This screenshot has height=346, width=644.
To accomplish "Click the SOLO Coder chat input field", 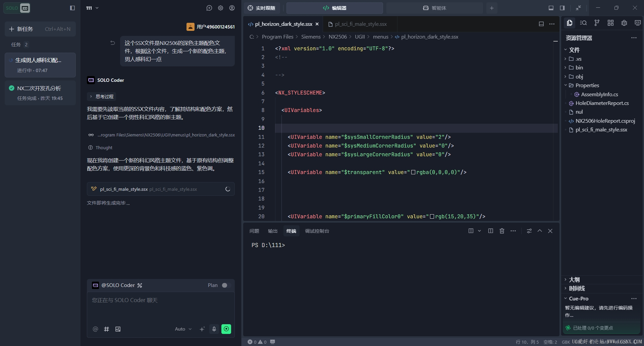I will pos(160,307).
